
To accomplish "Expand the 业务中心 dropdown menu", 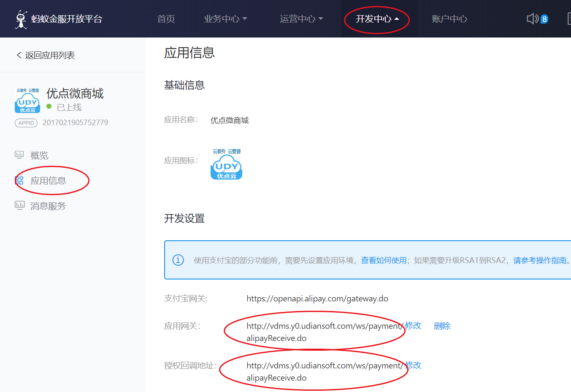I will click(x=225, y=19).
